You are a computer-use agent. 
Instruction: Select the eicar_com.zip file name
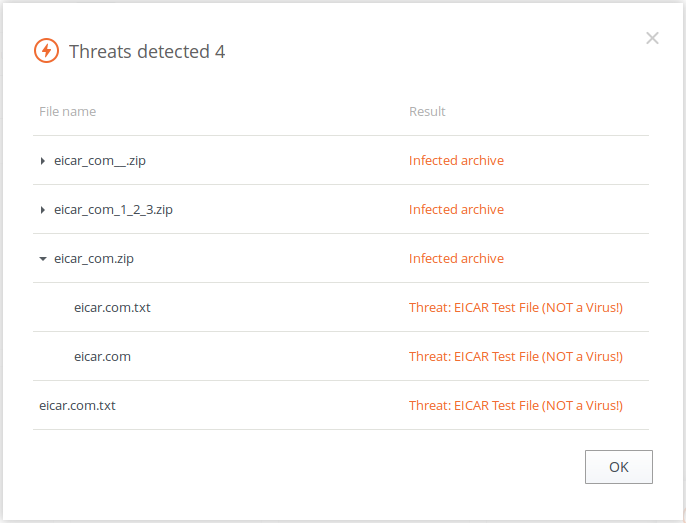point(94,258)
